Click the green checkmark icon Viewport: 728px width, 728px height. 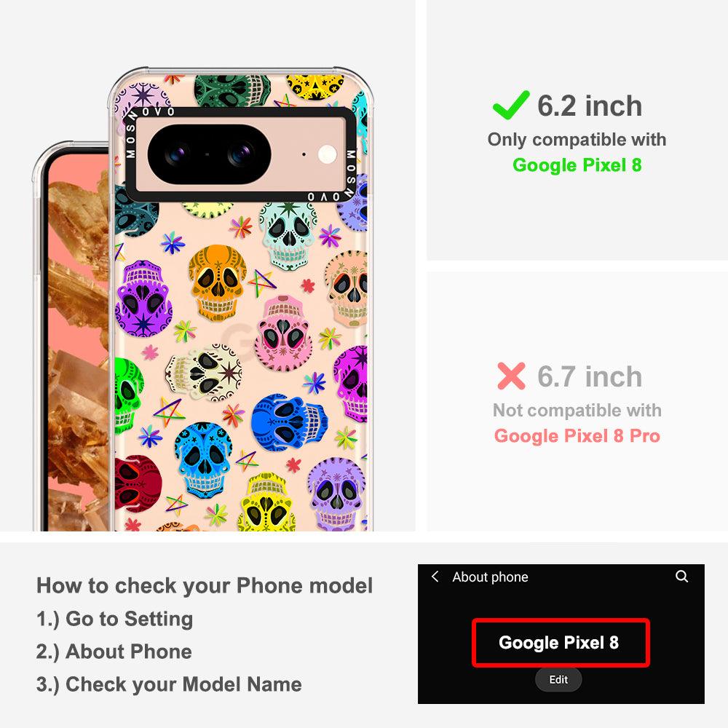[511, 105]
